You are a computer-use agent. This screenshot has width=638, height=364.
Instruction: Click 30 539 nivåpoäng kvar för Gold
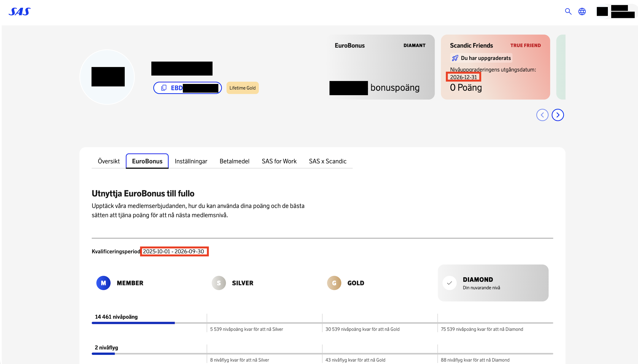click(x=363, y=329)
